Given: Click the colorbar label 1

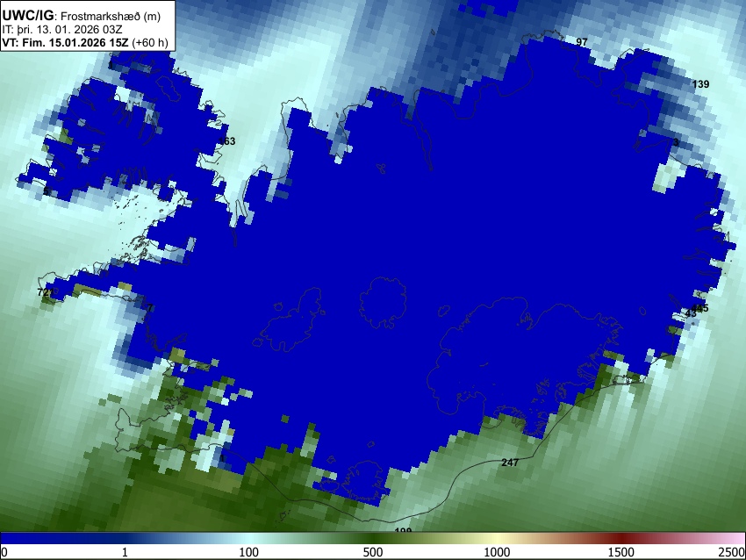Looking at the screenshot, I should tap(125, 552).
